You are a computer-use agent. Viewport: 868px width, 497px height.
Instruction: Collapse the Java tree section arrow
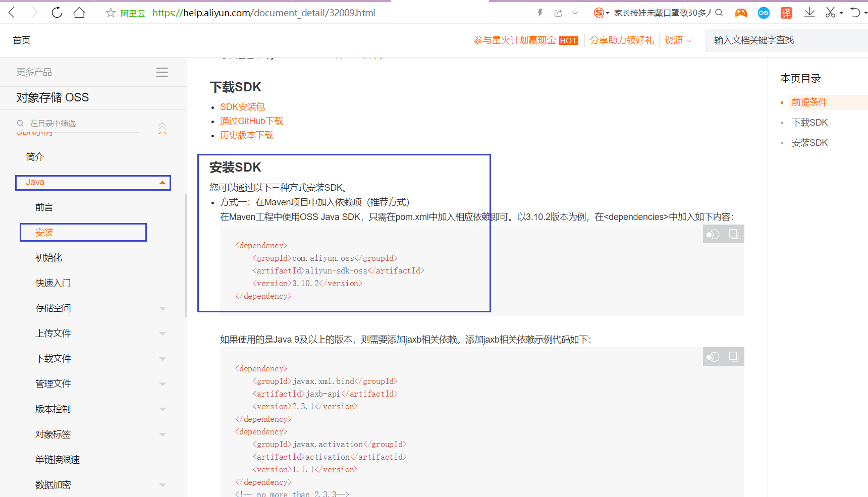click(x=162, y=183)
